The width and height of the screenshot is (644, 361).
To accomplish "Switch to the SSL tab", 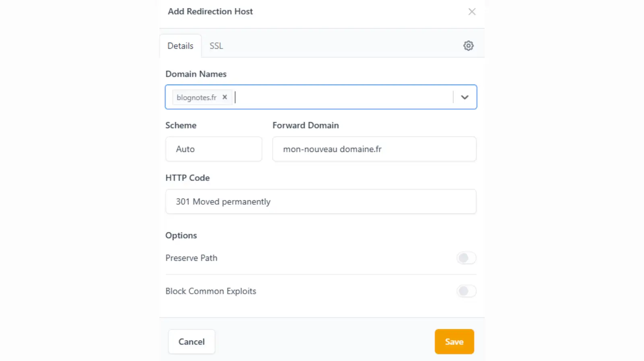I will click(216, 46).
